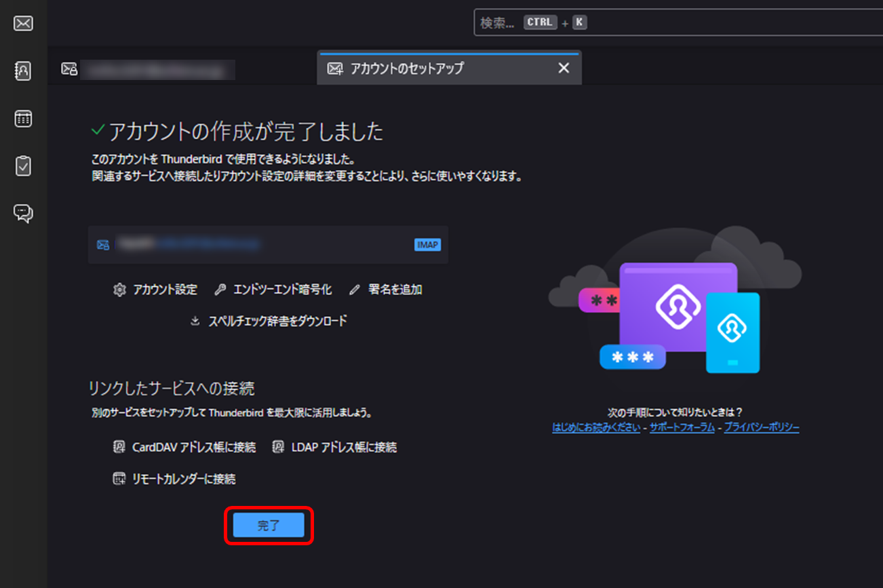Focus the 検索 search field

pyautogui.click(x=678, y=22)
